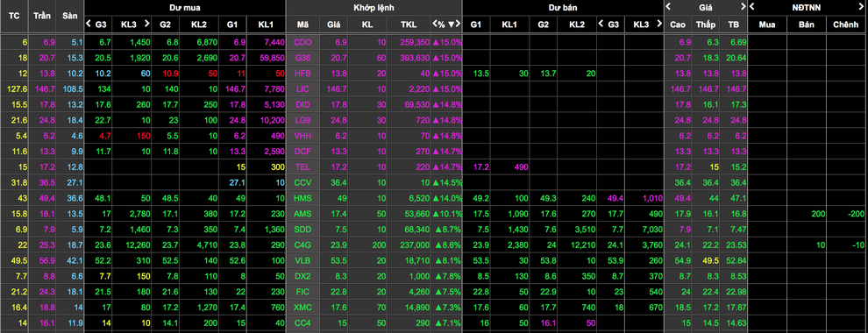Click left arrow before G3 in Dư mua
This screenshot has height=333, width=868.
click(x=88, y=24)
